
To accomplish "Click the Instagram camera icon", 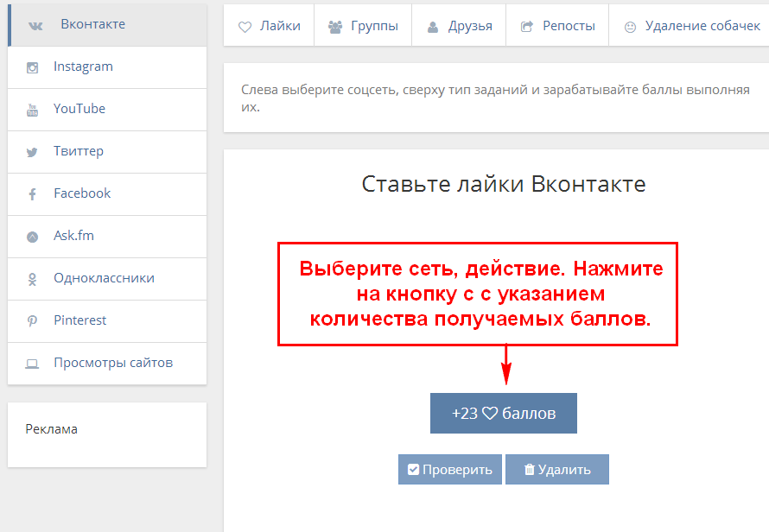I will pyautogui.click(x=32, y=67).
